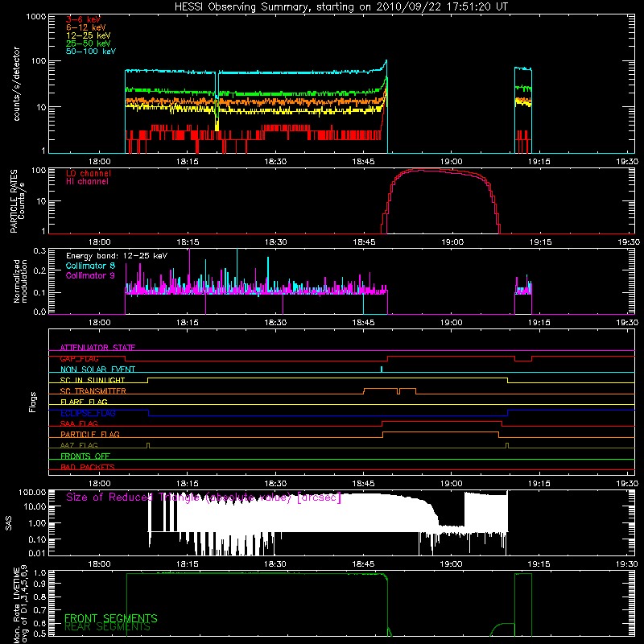This screenshot has width=644, height=644.
Task: Click the AAZ_FLAG label
Action: click(x=79, y=445)
